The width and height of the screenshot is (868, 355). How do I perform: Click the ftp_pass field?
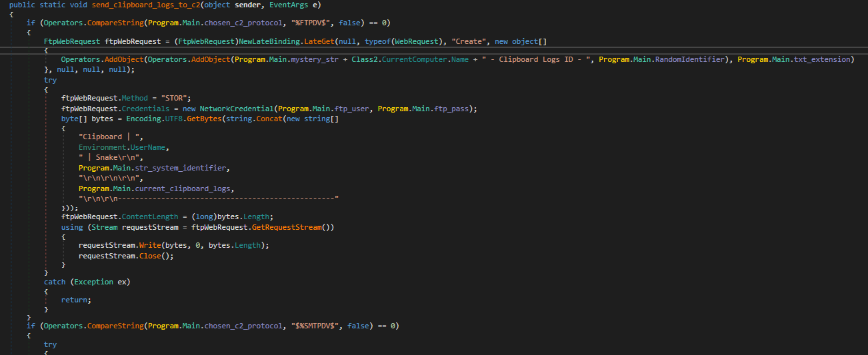[x=453, y=109]
